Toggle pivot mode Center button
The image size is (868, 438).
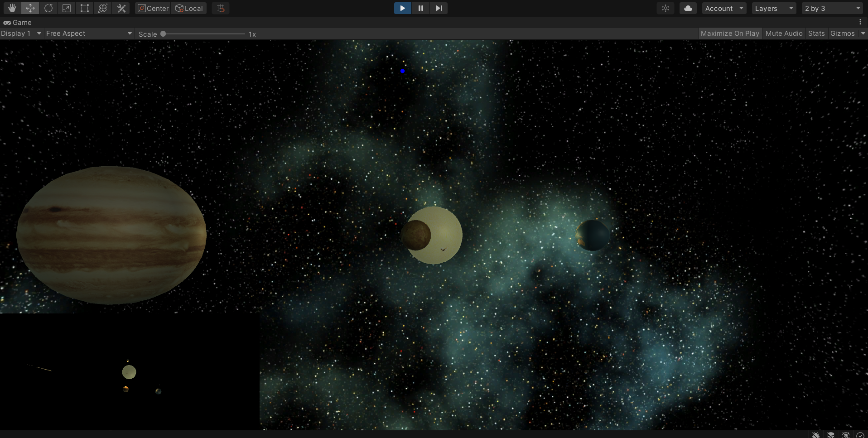[153, 8]
